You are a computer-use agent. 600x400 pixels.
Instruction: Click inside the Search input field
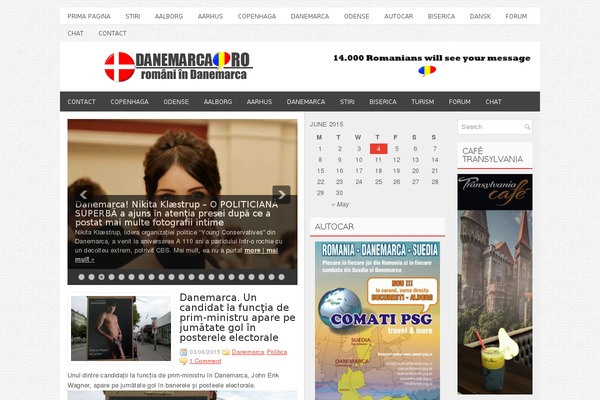[x=491, y=127]
